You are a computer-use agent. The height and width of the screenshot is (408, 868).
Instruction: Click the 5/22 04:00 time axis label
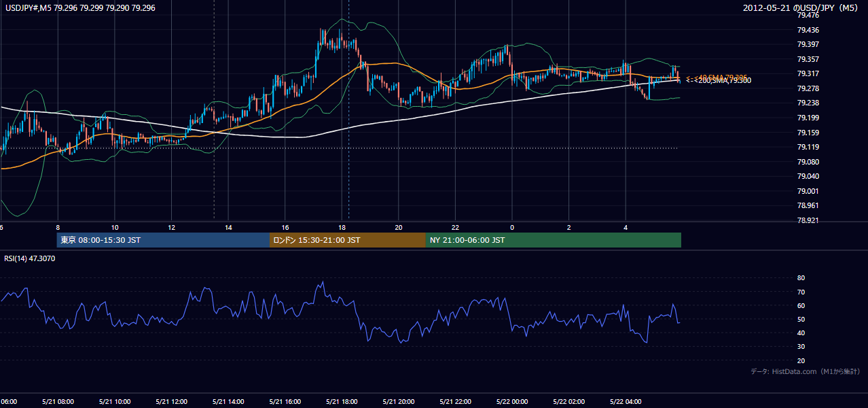coord(626,401)
